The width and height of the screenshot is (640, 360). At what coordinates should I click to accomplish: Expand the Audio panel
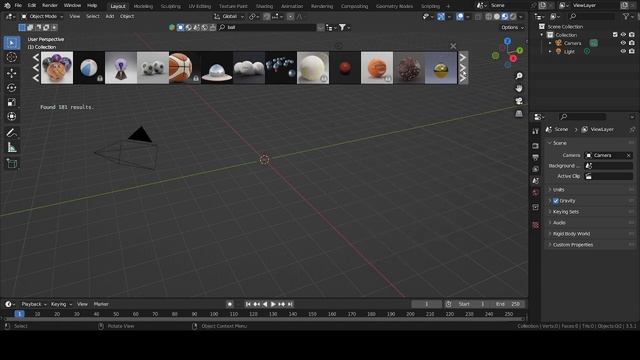(590, 223)
